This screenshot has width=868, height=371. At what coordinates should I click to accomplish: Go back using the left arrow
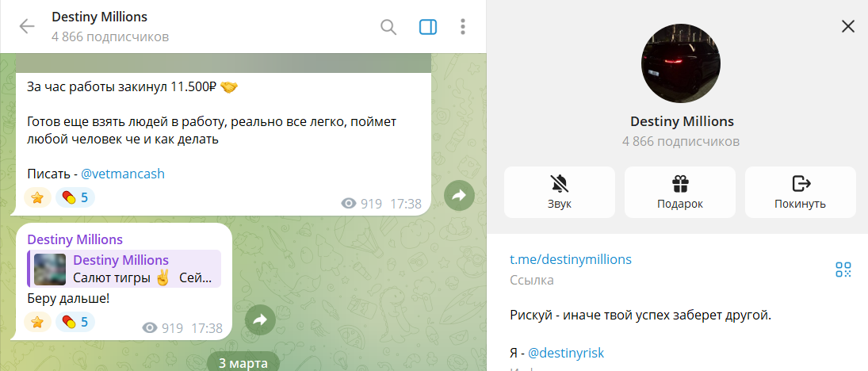click(x=27, y=26)
